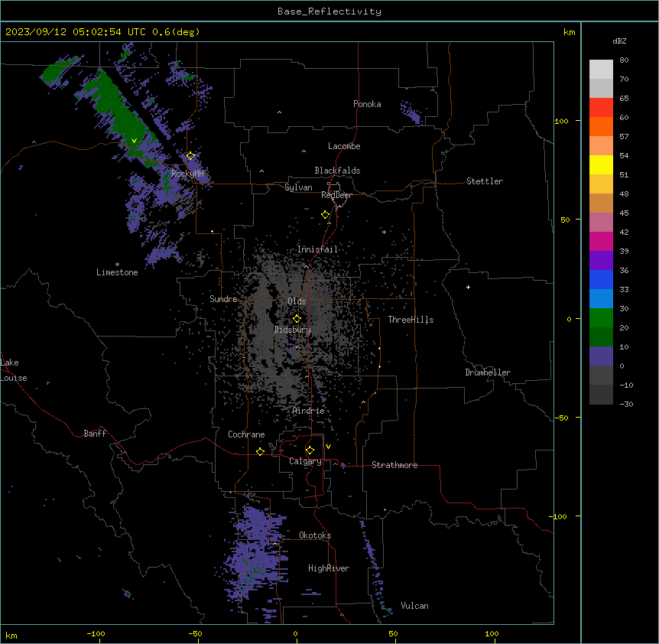Select the Strathmore label
The image size is (659, 644).
[394, 465]
